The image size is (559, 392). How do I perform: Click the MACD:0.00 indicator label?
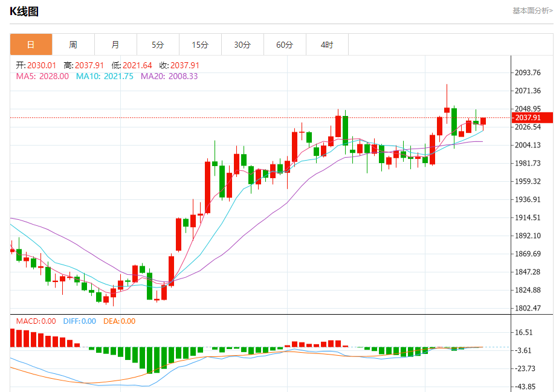click(x=36, y=321)
